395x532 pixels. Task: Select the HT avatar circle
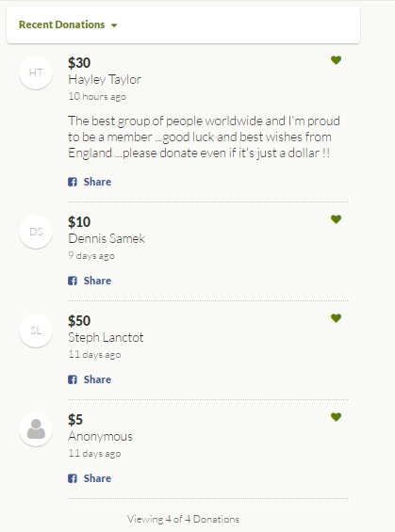pos(36,73)
